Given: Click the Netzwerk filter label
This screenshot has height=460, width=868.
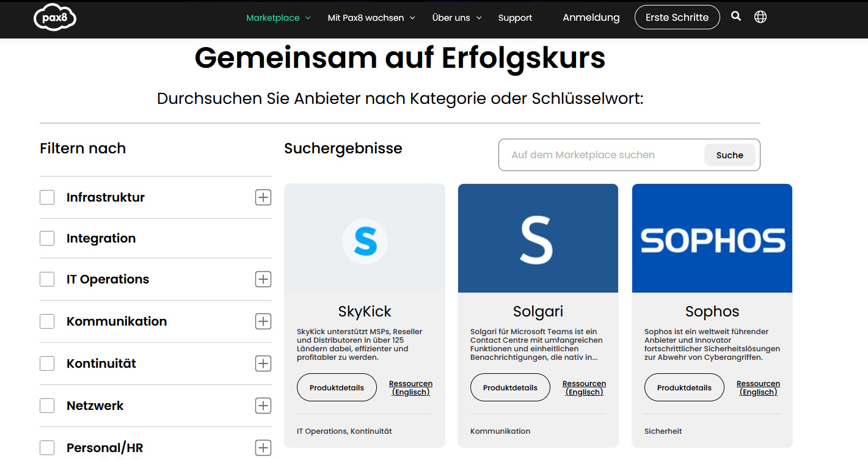Looking at the screenshot, I should 95,406.
